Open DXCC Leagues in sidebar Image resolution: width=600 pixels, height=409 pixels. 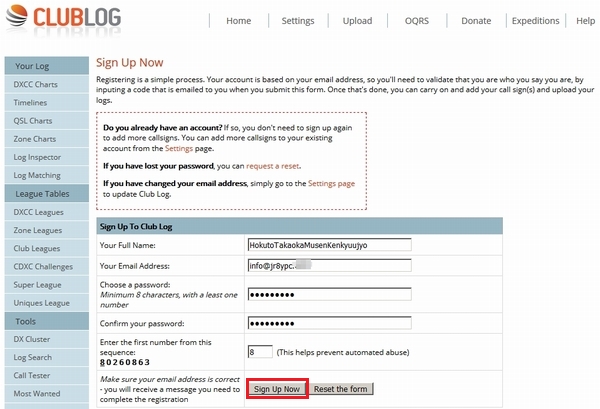(47, 212)
